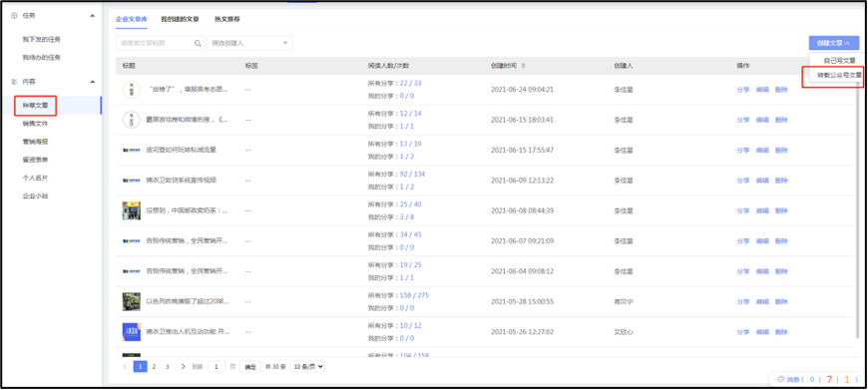
Task: Open thumbnail of the "放榜了" article
Action: coord(131,89)
